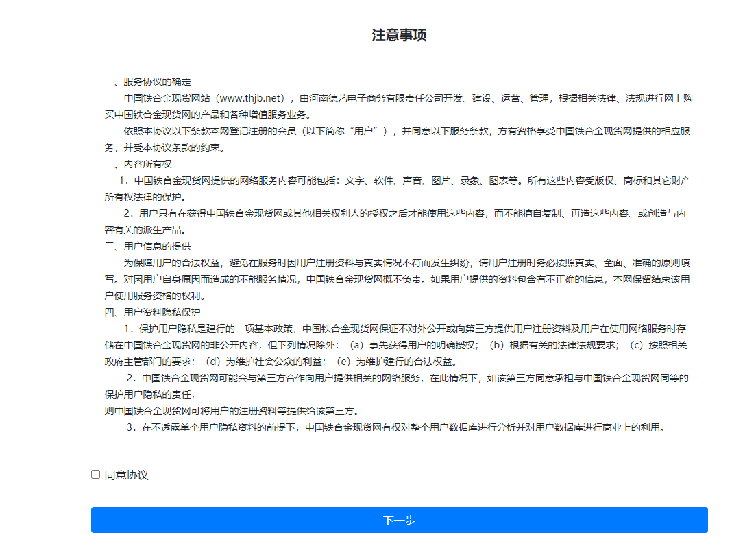756x557 pixels.
Task: Select heading 二、内容所有权
Action: click(x=138, y=164)
